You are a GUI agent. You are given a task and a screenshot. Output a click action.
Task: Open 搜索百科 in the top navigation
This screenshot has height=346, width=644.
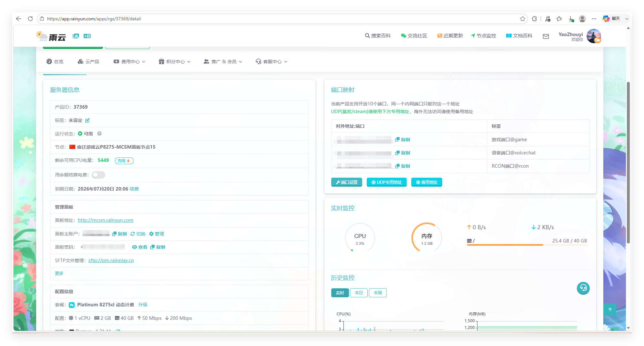378,36
